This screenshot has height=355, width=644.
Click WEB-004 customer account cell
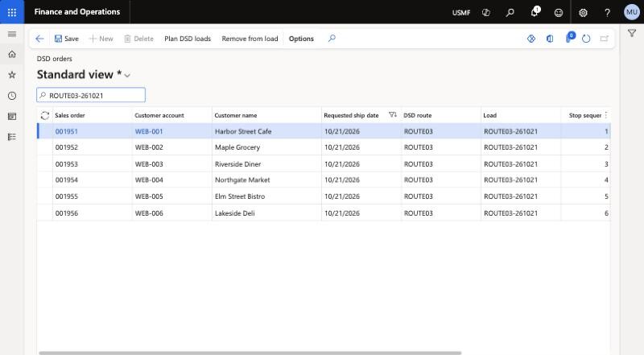(x=172, y=180)
